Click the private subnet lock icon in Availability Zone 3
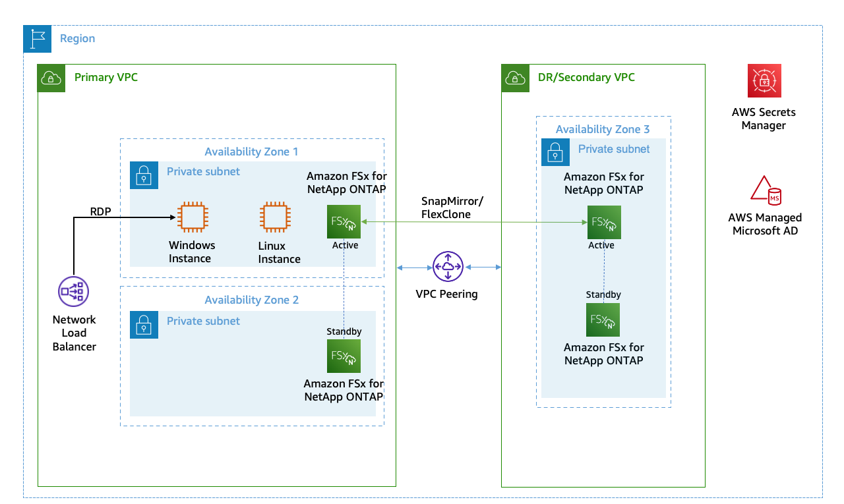The width and height of the screenshot is (844, 504). [x=555, y=152]
